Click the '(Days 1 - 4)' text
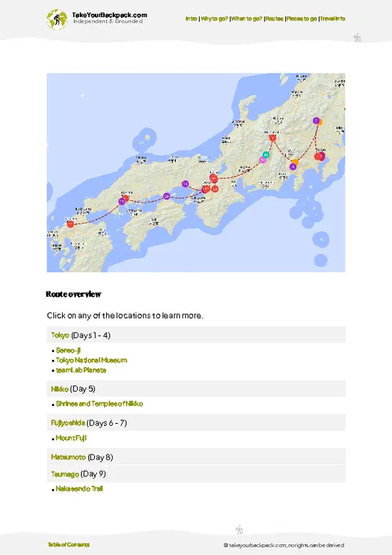This screenshot has width=392, height=555. point(91,335)
